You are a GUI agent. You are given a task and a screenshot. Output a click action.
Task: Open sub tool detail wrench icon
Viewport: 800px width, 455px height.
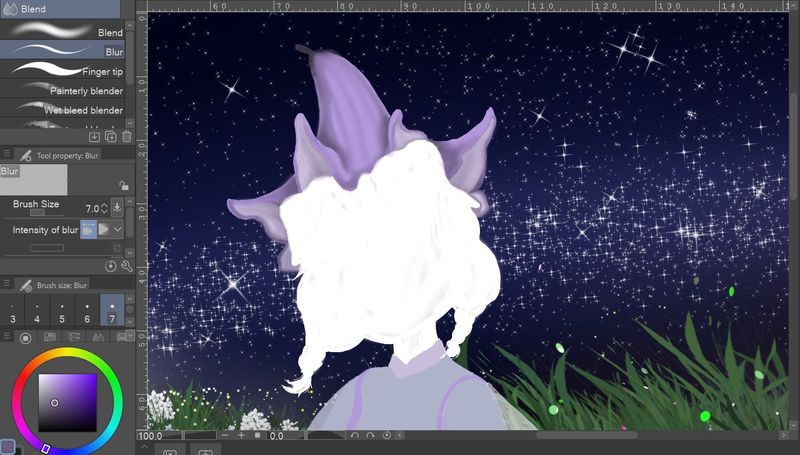(x=126, y=266)
